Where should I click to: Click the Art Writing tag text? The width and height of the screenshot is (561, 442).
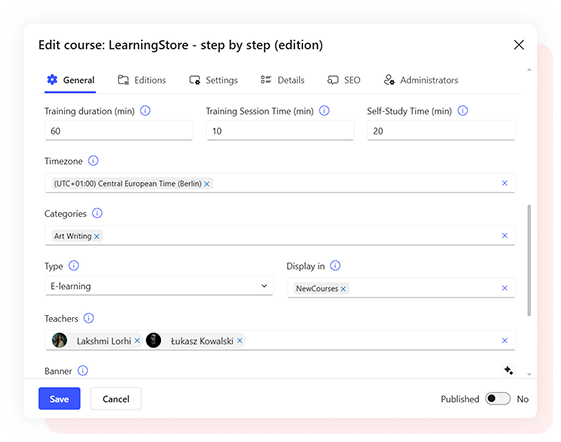pos(73,236)
